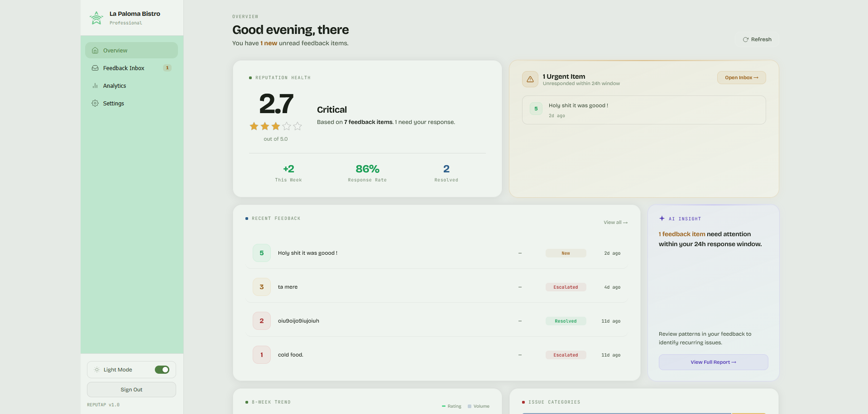Click the urgent warning triangle icon
The image size is (868, 414).
530,79
